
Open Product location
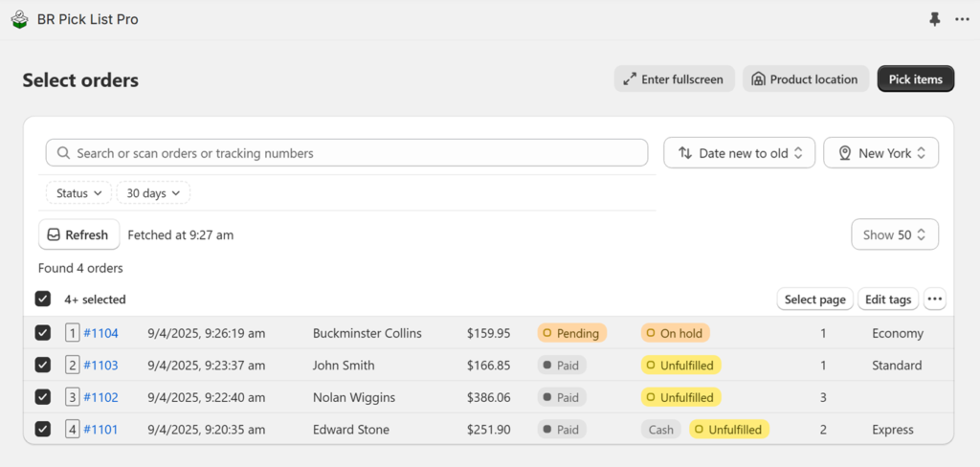point(805,79)
